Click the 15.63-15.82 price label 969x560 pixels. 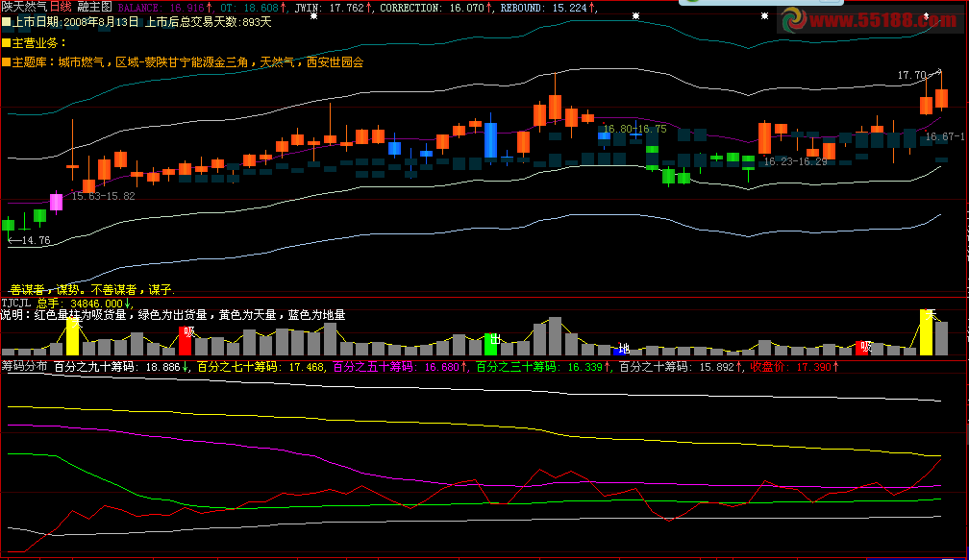[x=103, y=196]
